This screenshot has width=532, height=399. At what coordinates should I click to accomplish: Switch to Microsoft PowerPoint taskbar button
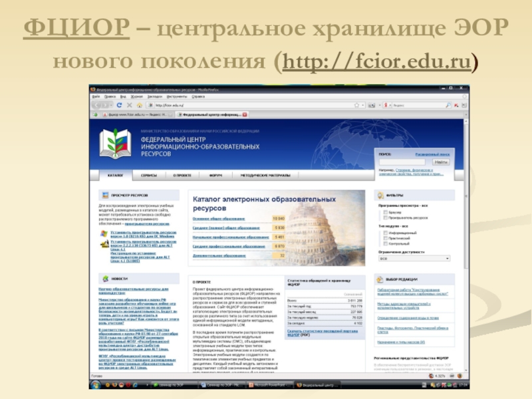point(270,385)
